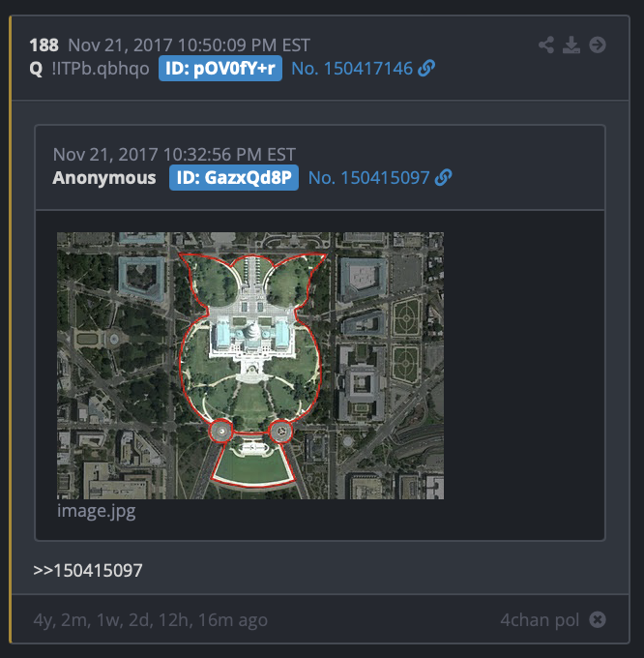The width and height of the screenshot is (644, 658).
Task: Click the post number 188
Action: [x=44, y=45]
